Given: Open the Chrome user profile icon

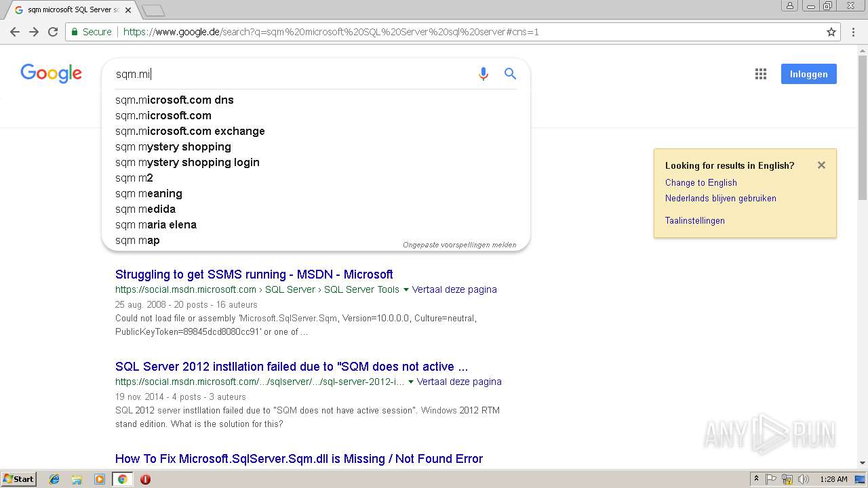Looking at the screenshot, I should [x=789, y=5].
